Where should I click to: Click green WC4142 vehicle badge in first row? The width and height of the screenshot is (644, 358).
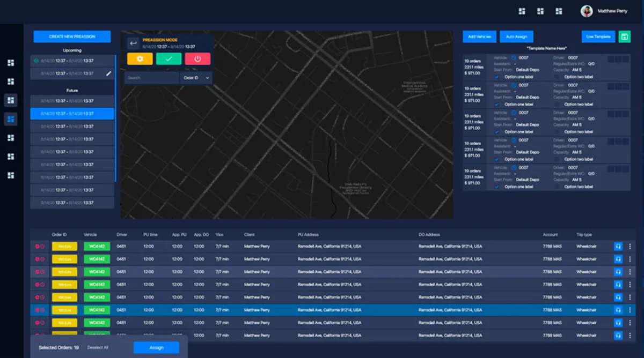tap(97, 246)
